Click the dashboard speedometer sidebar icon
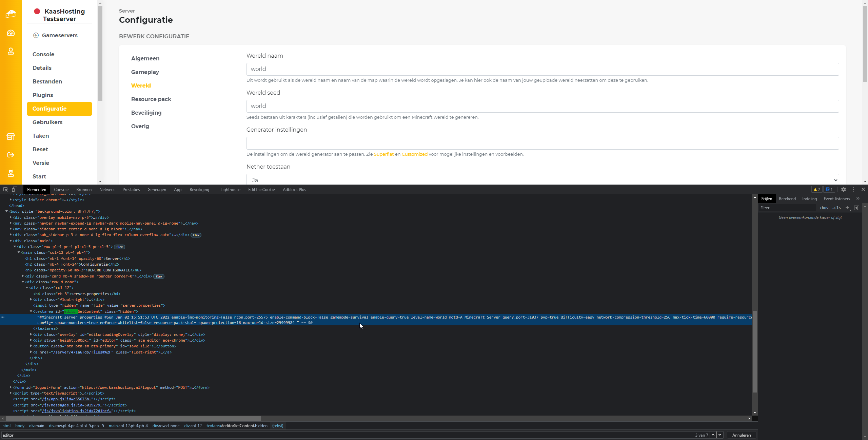Screen dimensions: 868x440 tap(11, 33)
